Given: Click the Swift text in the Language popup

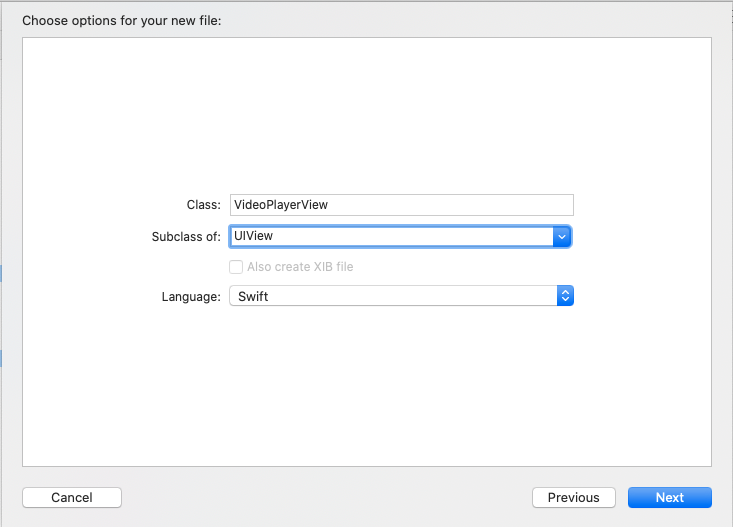Looking at the screenshot, I should [253, 296].
